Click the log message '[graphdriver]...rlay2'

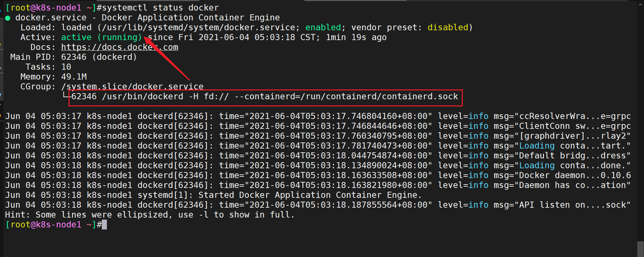click(x=572, y=136)
